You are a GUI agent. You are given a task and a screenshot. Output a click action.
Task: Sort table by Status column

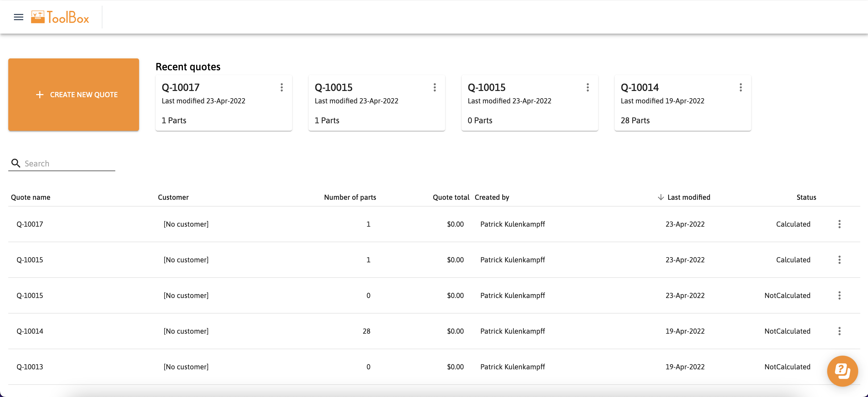(806, 197)
